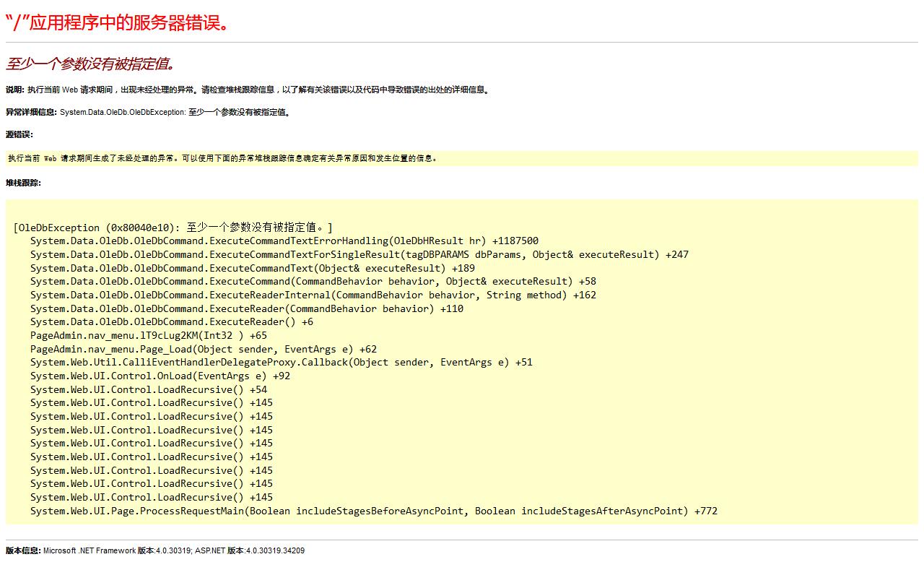
Task: Click the bold '说明:' label
Action: pyautogui.click(x=14, y=90)
